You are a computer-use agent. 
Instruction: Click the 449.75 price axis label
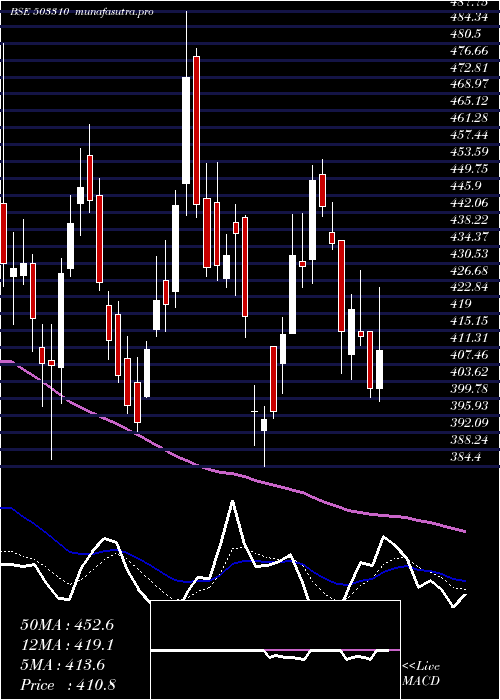tap(469, 170)
